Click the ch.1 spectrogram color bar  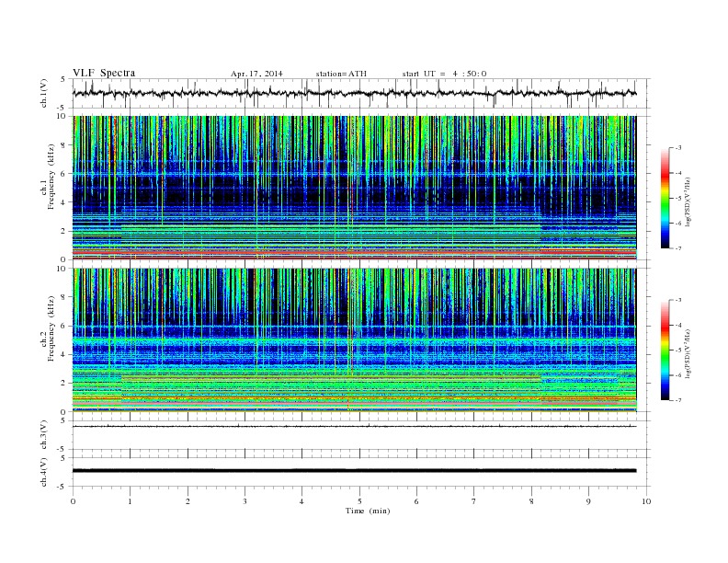coord(665,198)
